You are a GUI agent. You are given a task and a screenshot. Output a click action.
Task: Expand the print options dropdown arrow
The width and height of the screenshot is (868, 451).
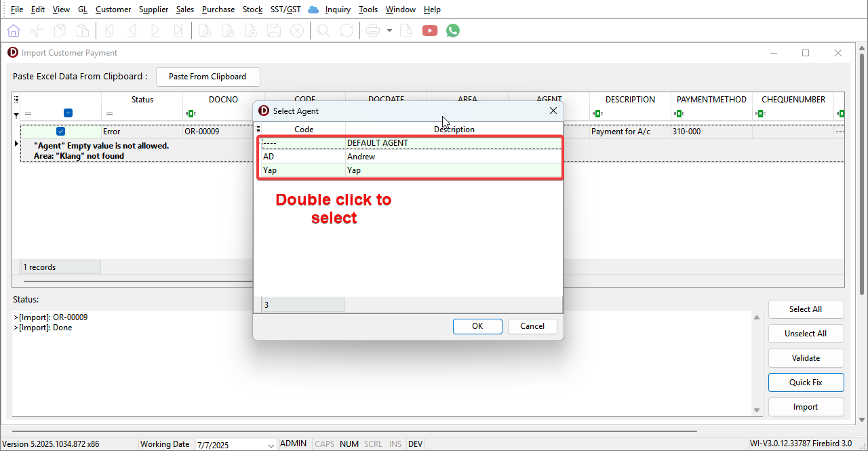click(389, 31)
